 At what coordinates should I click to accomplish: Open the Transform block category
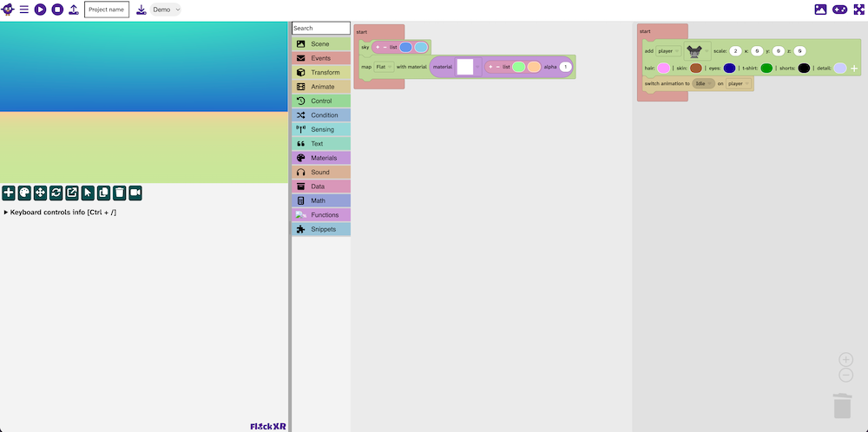(321, 73)
